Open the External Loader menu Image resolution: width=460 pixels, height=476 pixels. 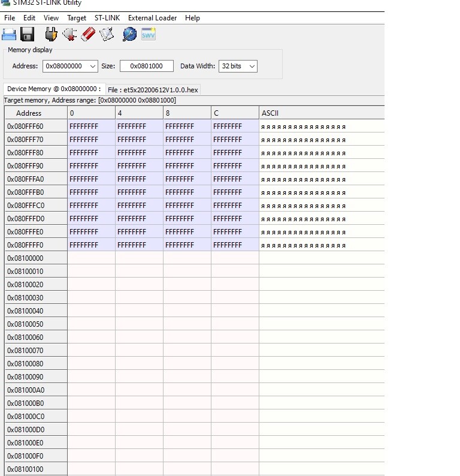tap(152, 18)
